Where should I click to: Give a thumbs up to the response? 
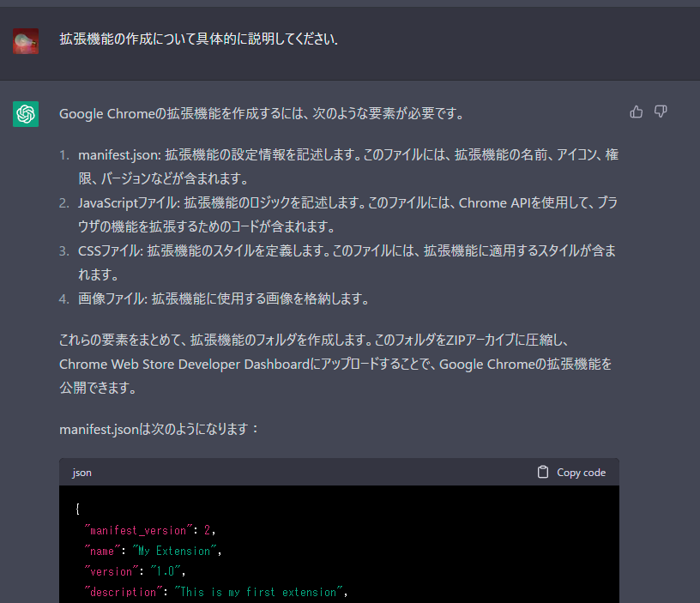[x=636, y=112]
